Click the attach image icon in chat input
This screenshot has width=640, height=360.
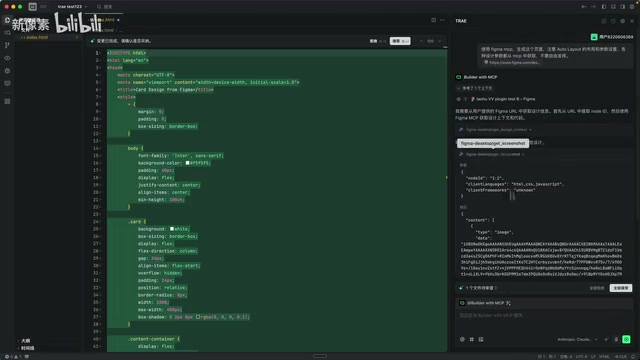481,339
